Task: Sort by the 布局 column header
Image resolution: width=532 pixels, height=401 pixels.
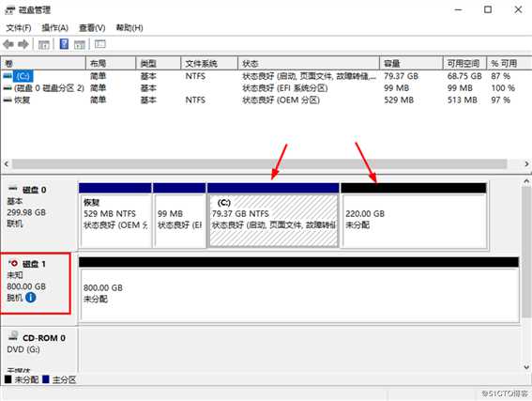Action: 111,64
